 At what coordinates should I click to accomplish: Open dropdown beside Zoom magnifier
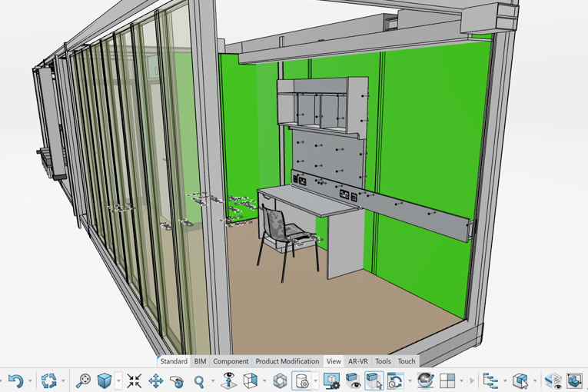point(213,381)
